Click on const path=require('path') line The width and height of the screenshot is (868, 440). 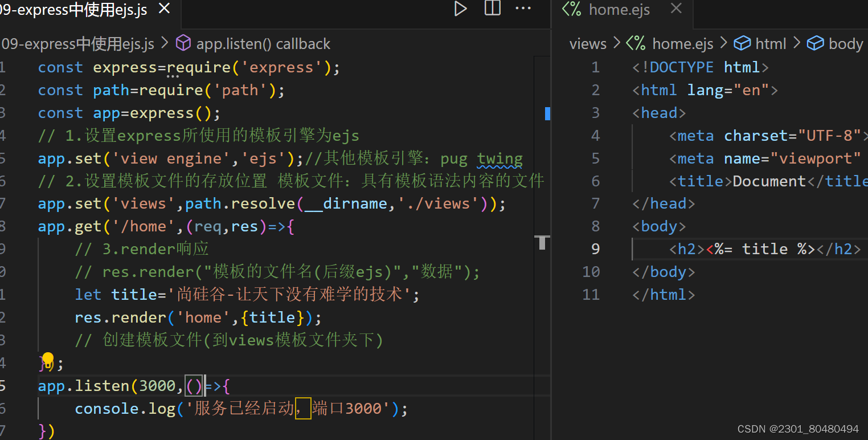point(161,90)
